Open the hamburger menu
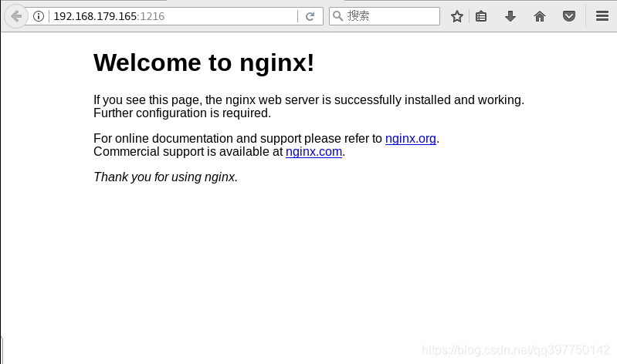This screenshot has height=364, width=617. pos(602,16)
